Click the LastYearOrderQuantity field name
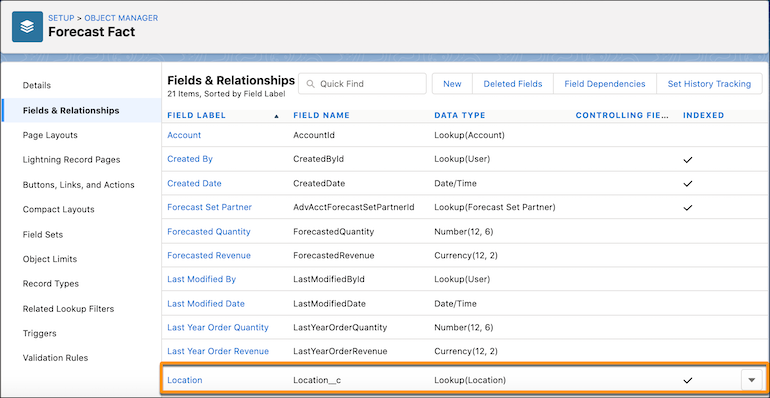Image resolution: width=770 pixels, height=398 pixels. [340, 327]
